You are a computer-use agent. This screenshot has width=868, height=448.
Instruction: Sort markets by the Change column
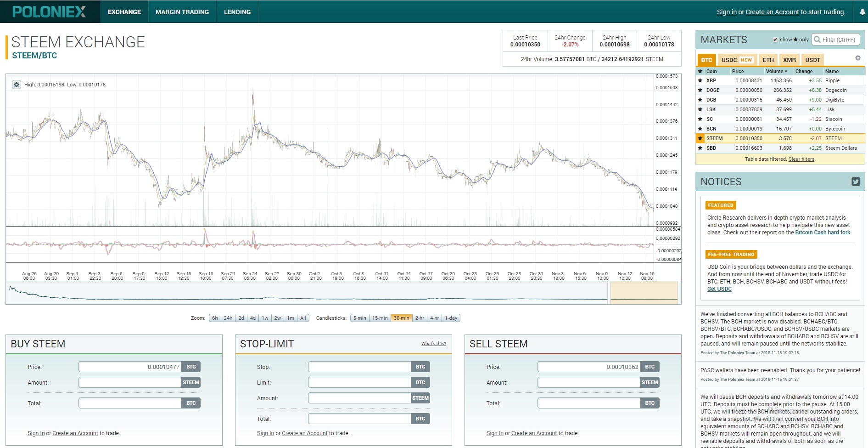[804, 71]
